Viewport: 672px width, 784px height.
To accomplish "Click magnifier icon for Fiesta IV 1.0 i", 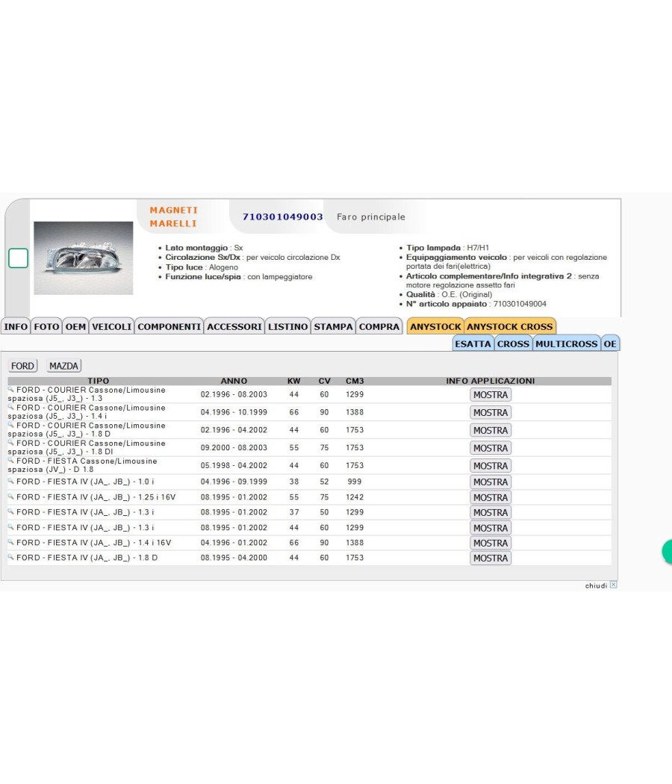I will pos(11,481).
